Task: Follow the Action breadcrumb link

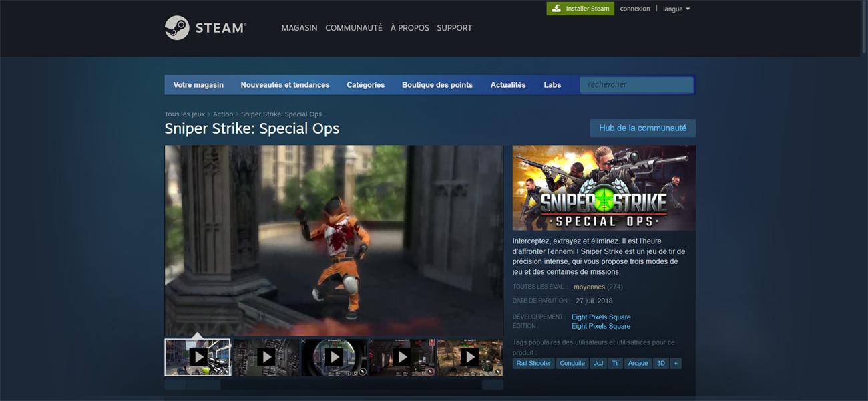Action: pyautogui.click(x=223, y=114)
